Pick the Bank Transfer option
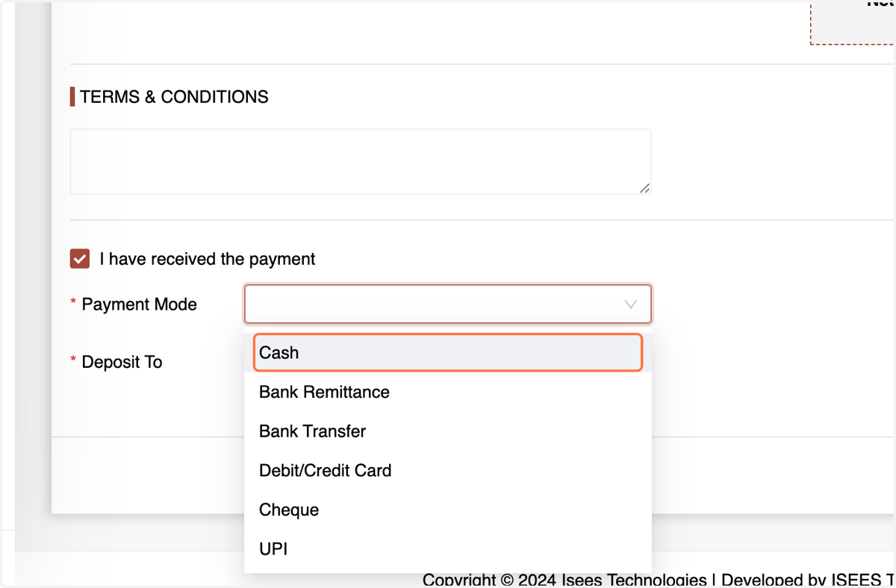Viewport: 896px width, 588px height. tap(448, 431)
